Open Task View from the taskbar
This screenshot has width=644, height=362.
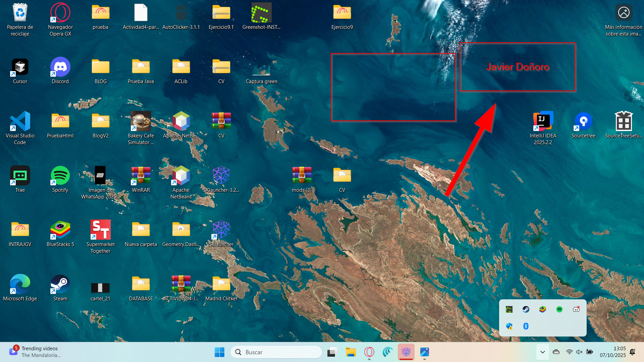coord(332,352)
